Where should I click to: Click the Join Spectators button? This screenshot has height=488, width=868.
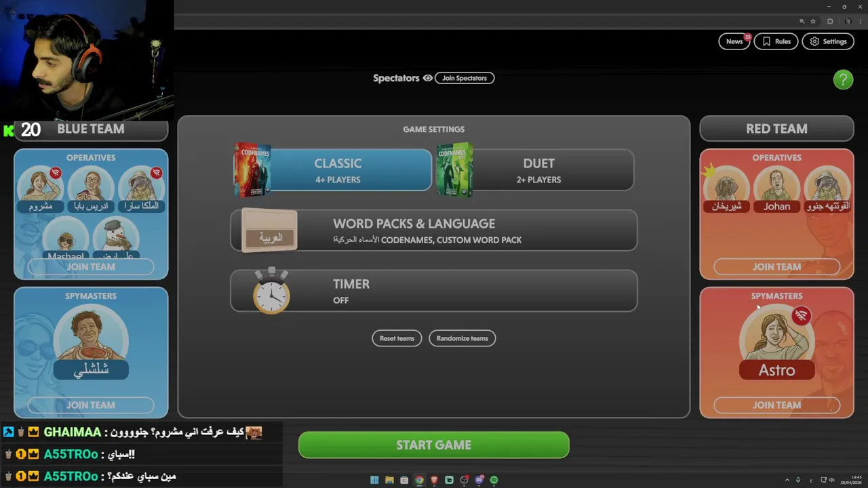(x=465, y=78)
